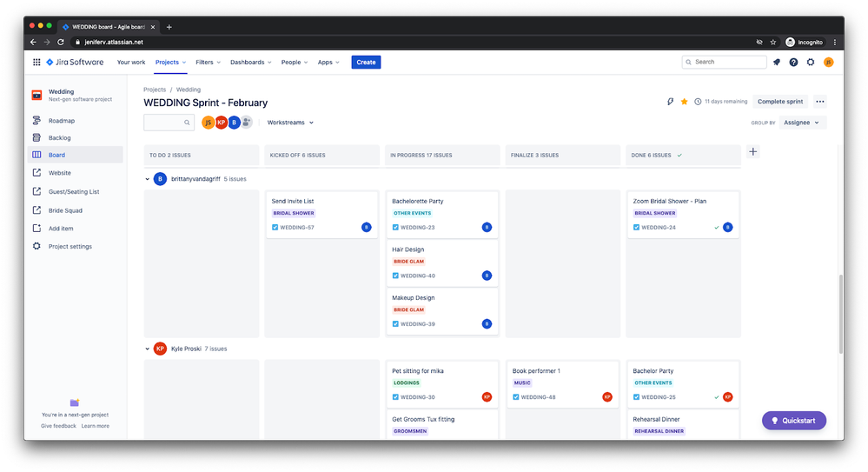Click the automation lightning icon by the sprint title
This screenshot has height=472, width=868.
[x=670, y=102]
